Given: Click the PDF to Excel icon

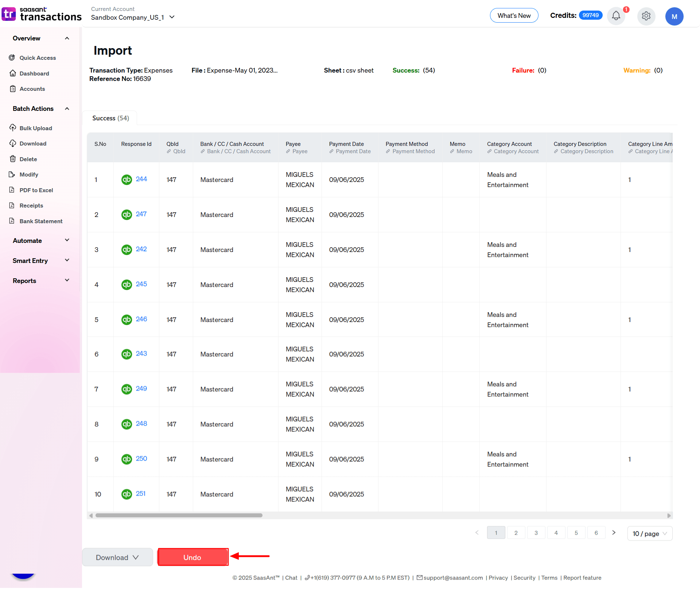Looking at the screenshot, I should tap(12, 190).
